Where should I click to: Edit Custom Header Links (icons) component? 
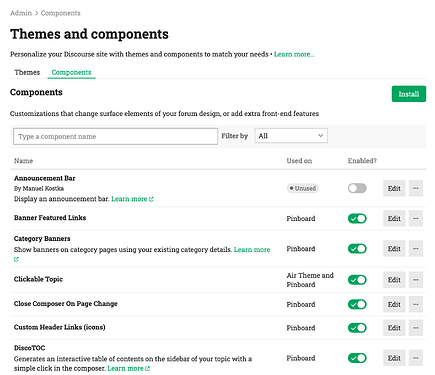pyautogui.click(x=394, y=328)
